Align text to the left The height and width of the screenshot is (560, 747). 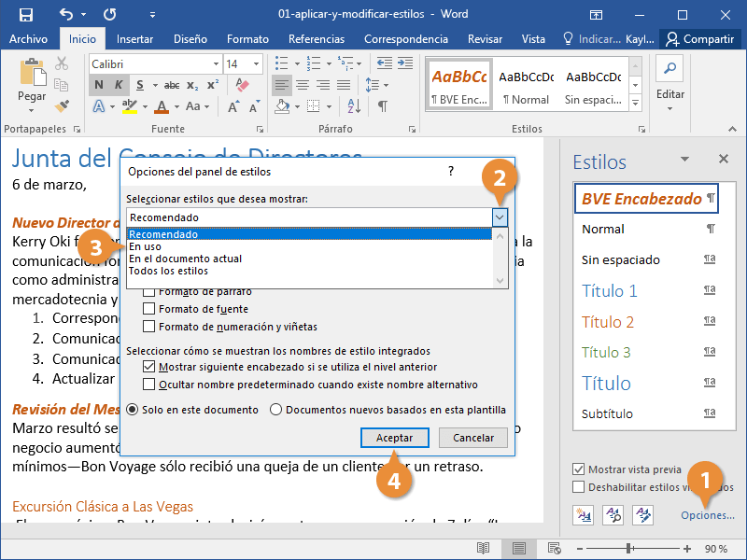pyautogui.click(x=282, y=85)
